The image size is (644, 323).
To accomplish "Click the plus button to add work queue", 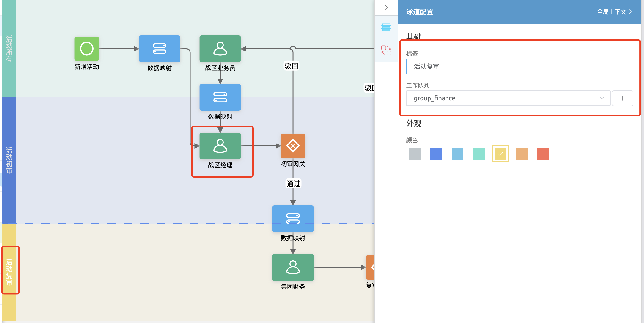I will [622, 98].
